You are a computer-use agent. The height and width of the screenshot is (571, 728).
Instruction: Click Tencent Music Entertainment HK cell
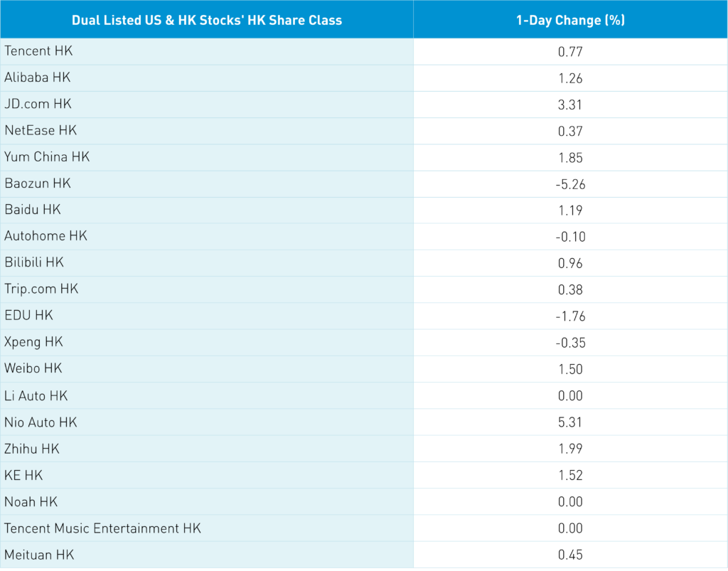(x=102, y=528)
